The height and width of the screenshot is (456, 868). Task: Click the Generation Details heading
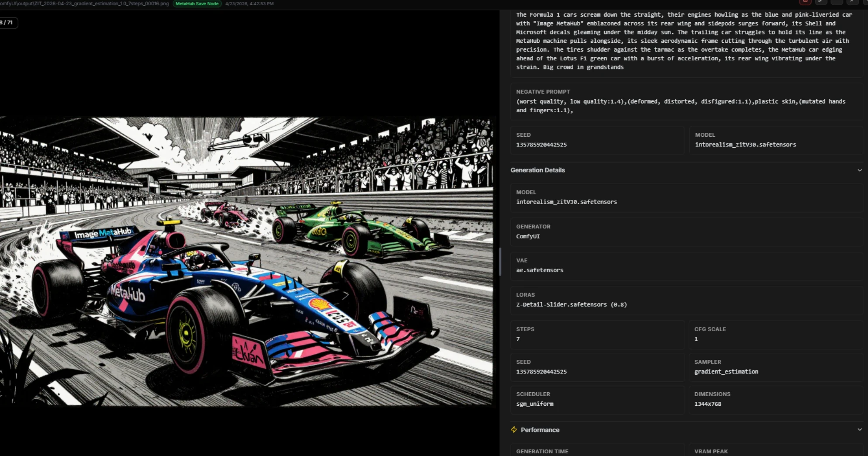point(537,170)
